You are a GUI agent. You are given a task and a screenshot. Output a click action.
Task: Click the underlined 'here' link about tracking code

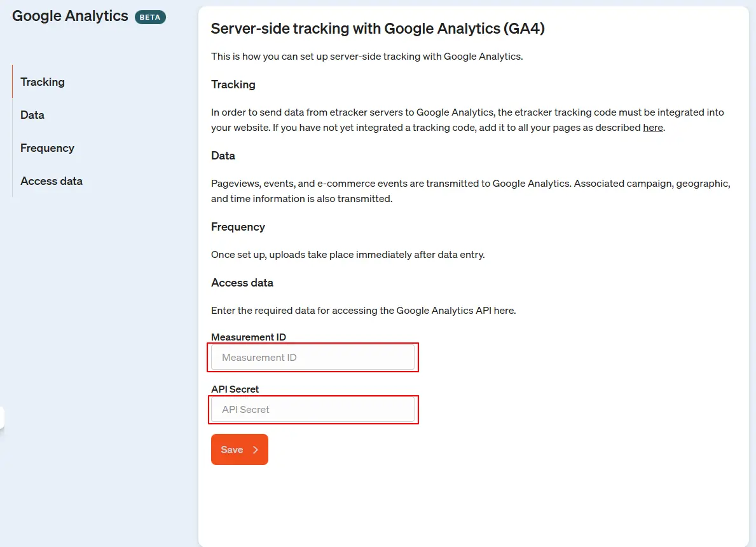click(x=653, y=127)
